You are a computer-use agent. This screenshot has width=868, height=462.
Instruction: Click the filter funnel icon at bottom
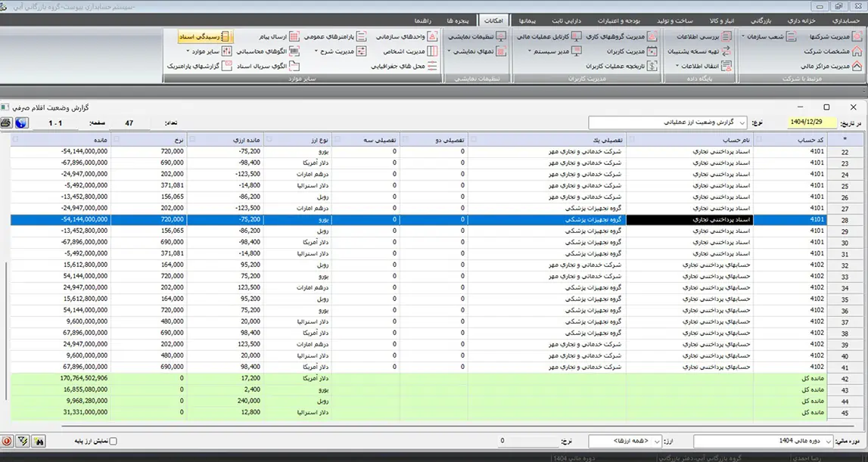point(22,440)
